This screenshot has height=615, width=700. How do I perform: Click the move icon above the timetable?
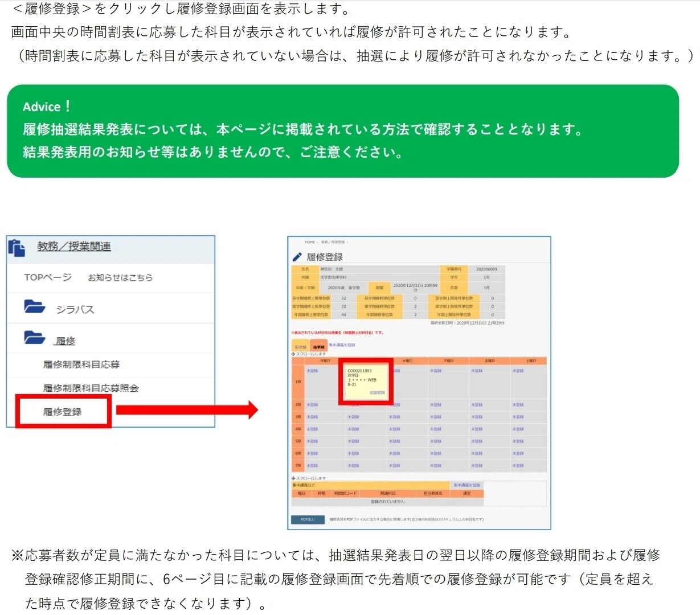click(293, 354)
